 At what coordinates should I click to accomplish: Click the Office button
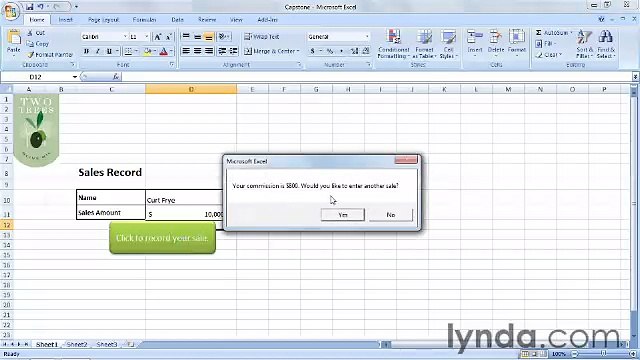click(11, 11)
